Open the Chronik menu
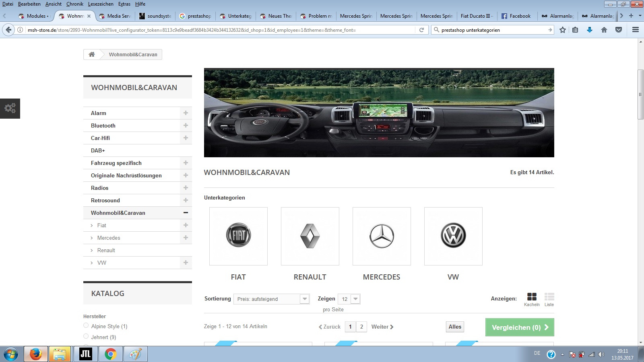644x362 pixels. (75, 4)
